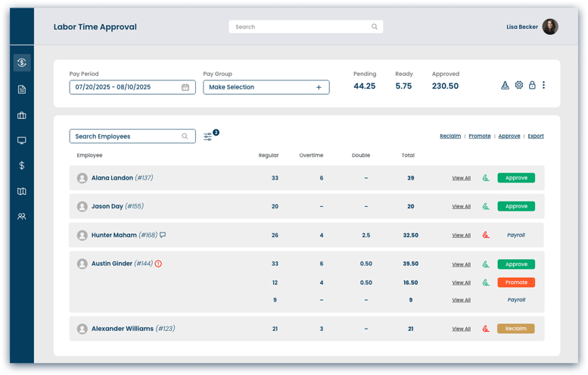
Task: Approve Alana Landon's hours
Action: coord(516,178)
